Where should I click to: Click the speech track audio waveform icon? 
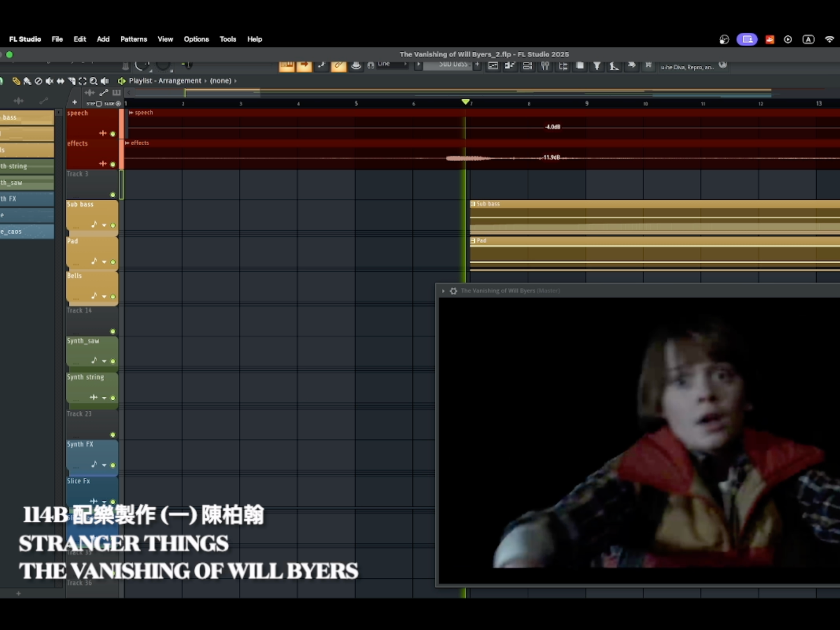(x=103, y=133)
